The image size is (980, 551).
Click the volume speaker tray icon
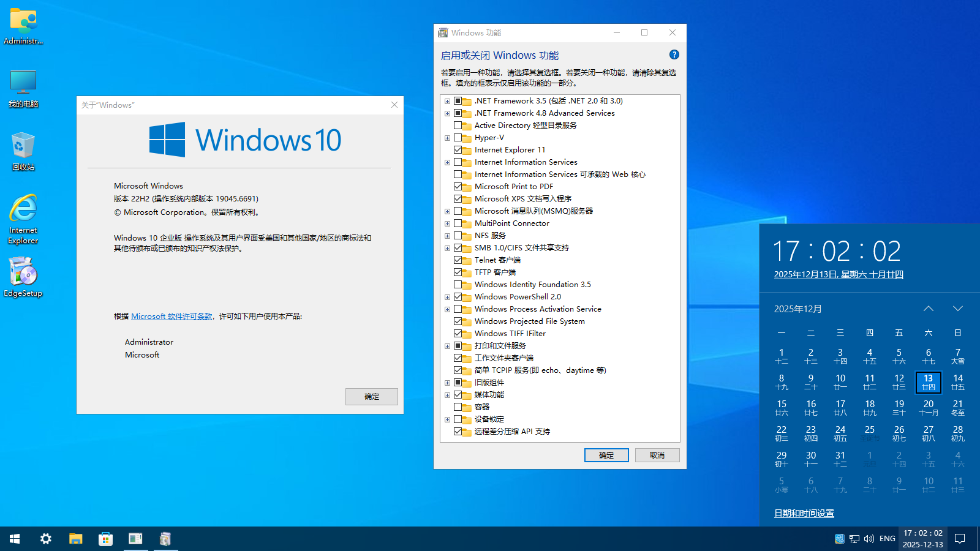tap(869, 539)
